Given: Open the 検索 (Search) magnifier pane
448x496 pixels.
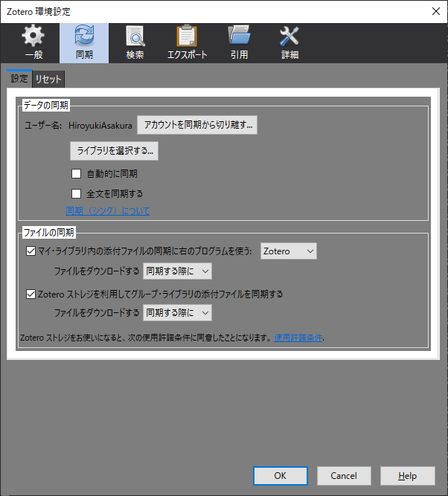Looking at the screenshot, I should pos(135,42).
